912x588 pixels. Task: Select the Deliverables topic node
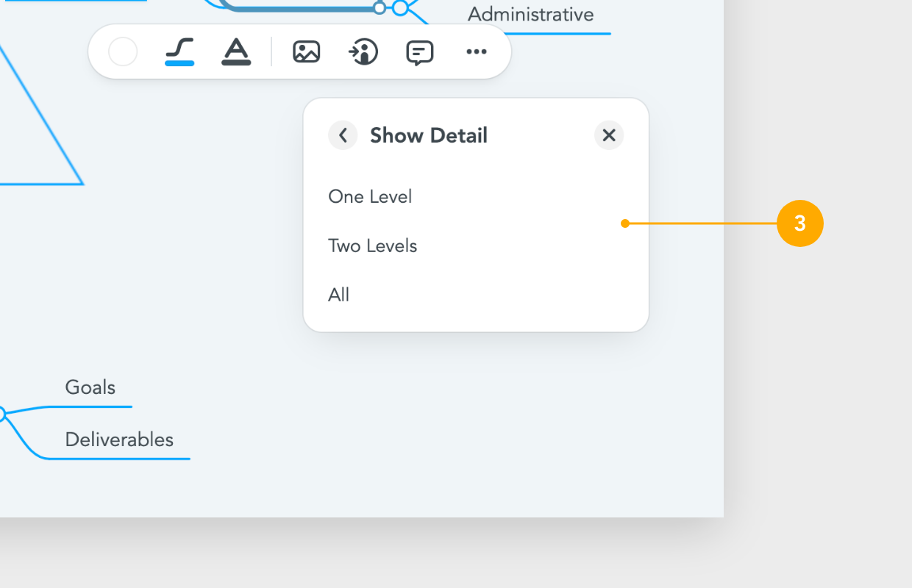(x=119, y=440)
